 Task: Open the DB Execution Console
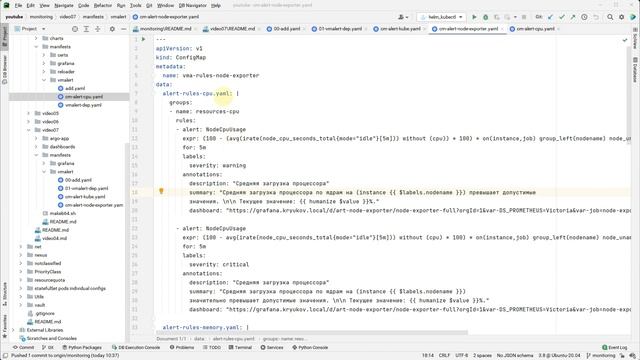[x=136, y=348]
